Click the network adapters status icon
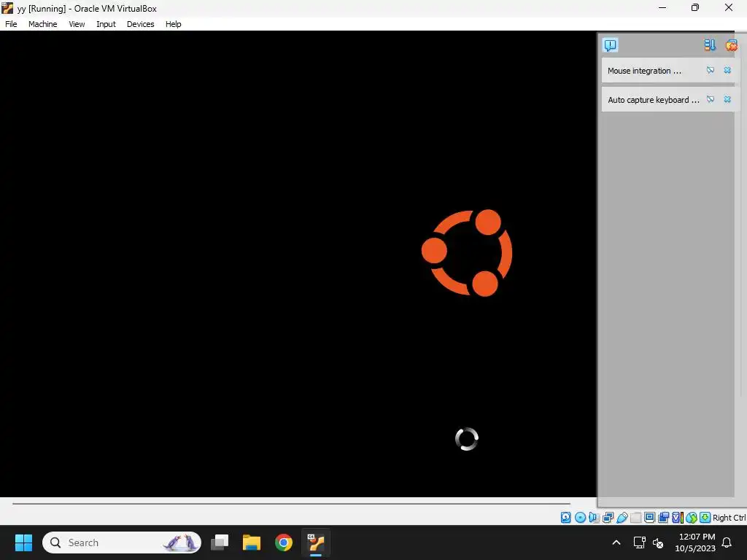The image size is (747, 560). (x=608, y=518)
